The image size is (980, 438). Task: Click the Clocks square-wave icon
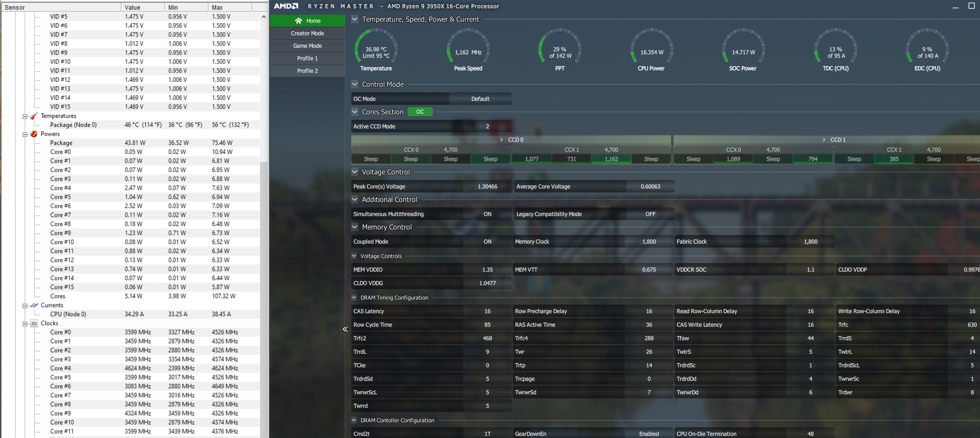point(34,323)
